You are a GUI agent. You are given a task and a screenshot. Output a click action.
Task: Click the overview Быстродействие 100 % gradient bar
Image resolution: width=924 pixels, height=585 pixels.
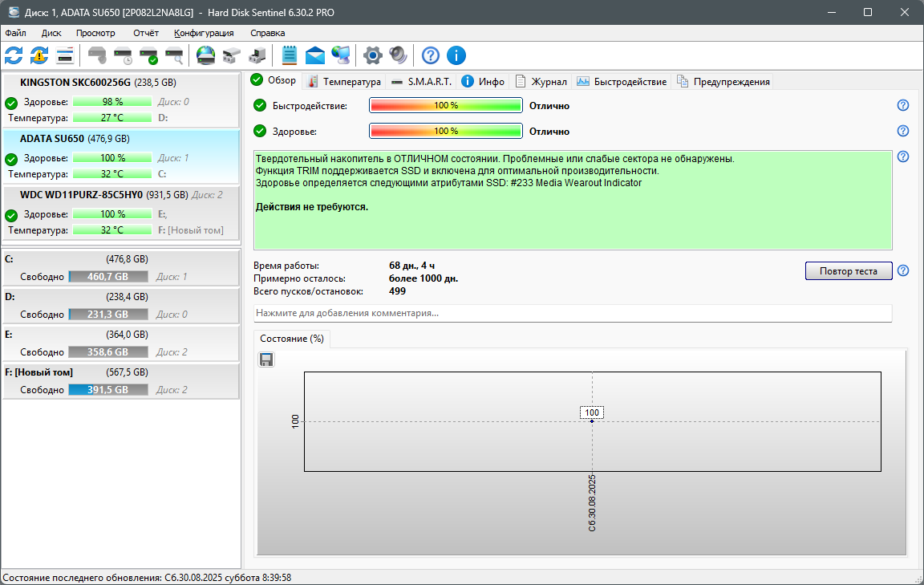pyautogui.click(x=445, y=105)
